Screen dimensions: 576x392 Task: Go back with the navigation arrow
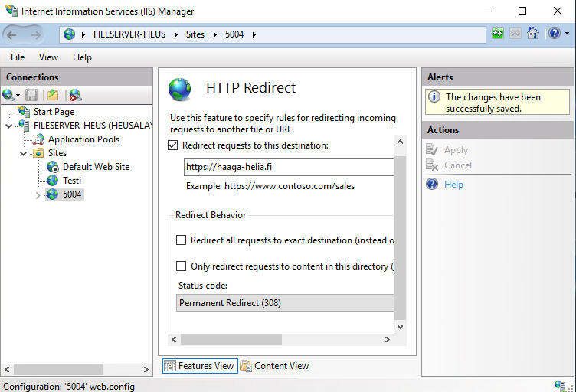11,35
